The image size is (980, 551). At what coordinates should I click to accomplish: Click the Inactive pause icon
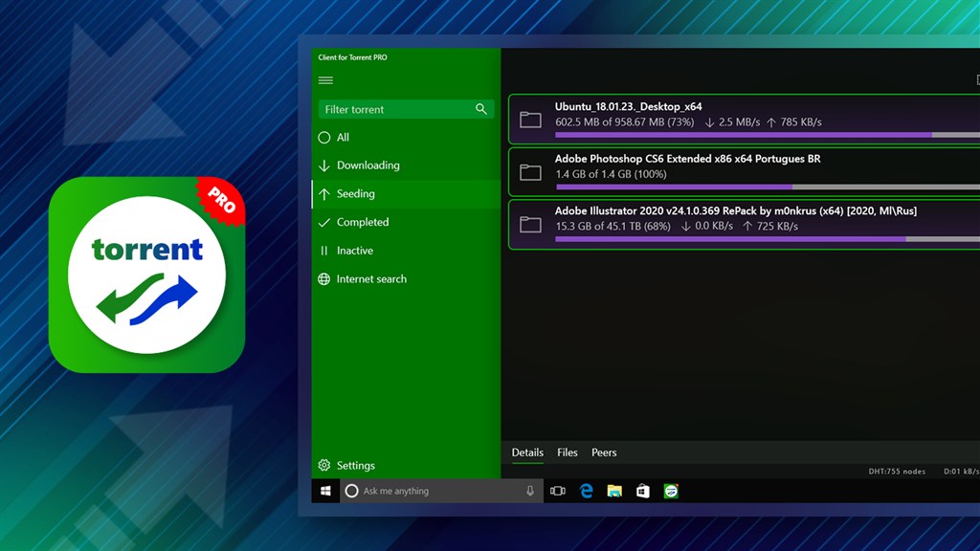click(323, 251)
